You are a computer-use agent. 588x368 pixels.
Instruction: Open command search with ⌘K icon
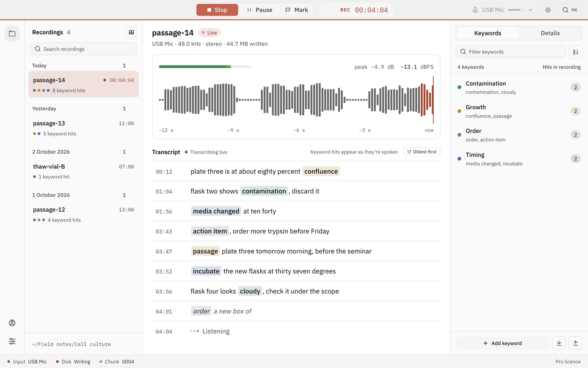click(x=570, y=10)
